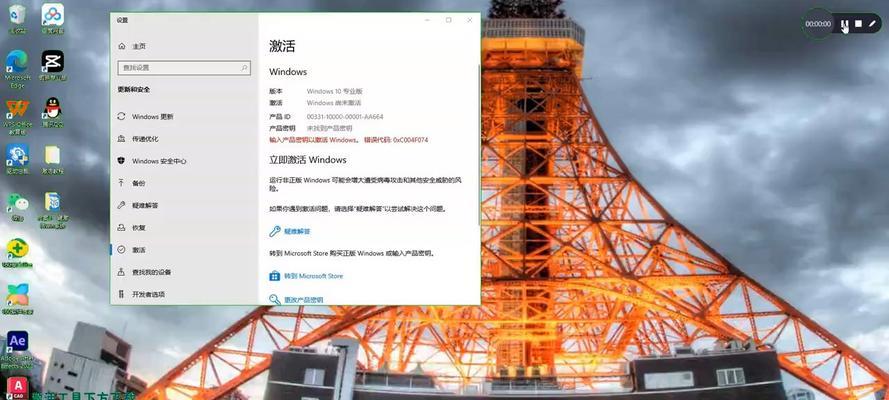Screen dimensions: 889x400
Task: Stop the screen recording
Action: 858,24
